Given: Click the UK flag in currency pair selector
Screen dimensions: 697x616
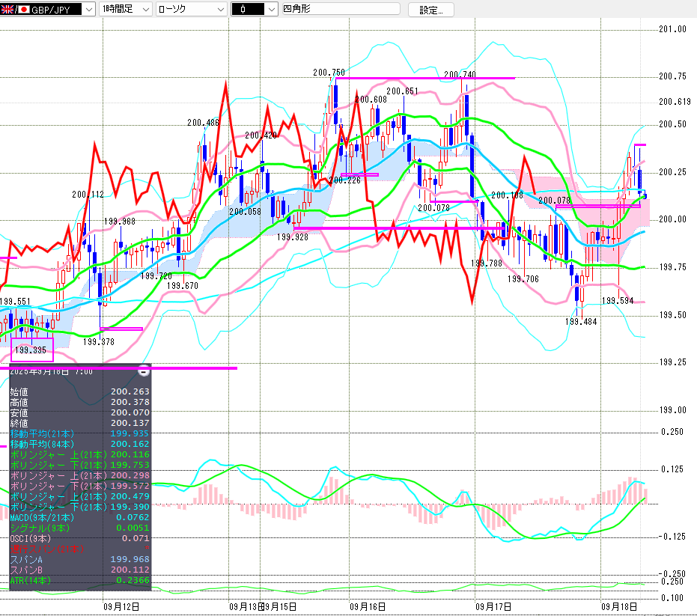Looking at the screenshot, I should point(7,9).
